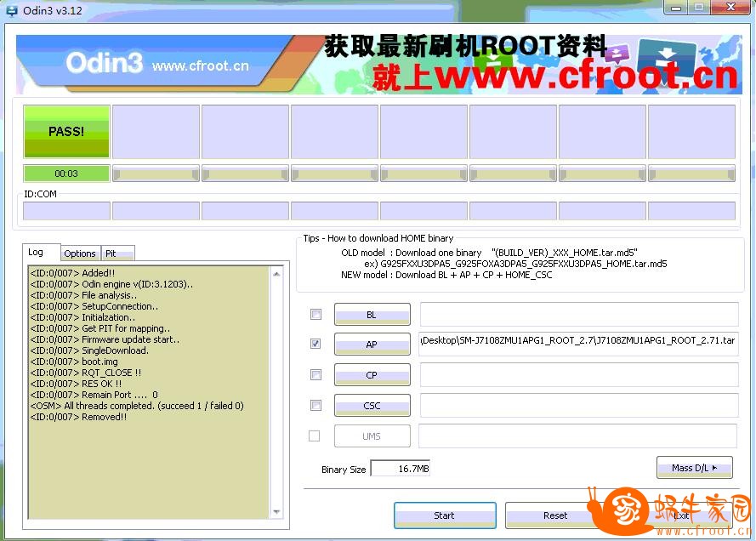The image size is (756, 541).
Task: Select the Pit tab
Action: (117, 253)
